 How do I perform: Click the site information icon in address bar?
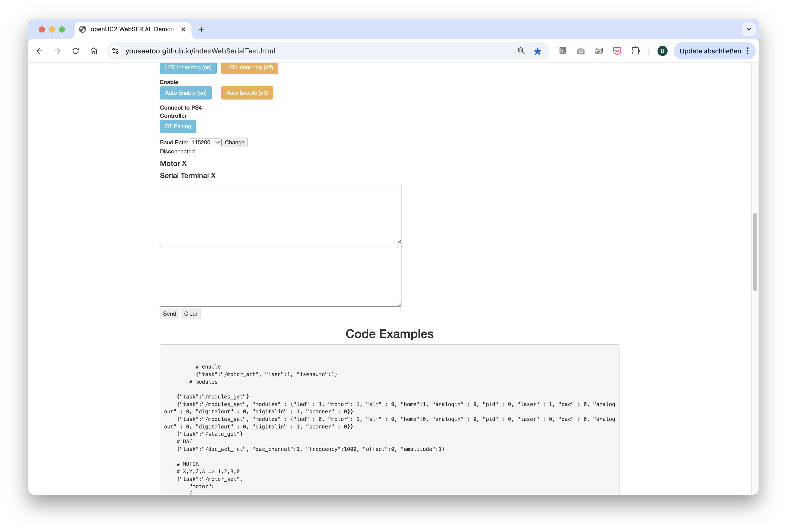click(115, 51)
